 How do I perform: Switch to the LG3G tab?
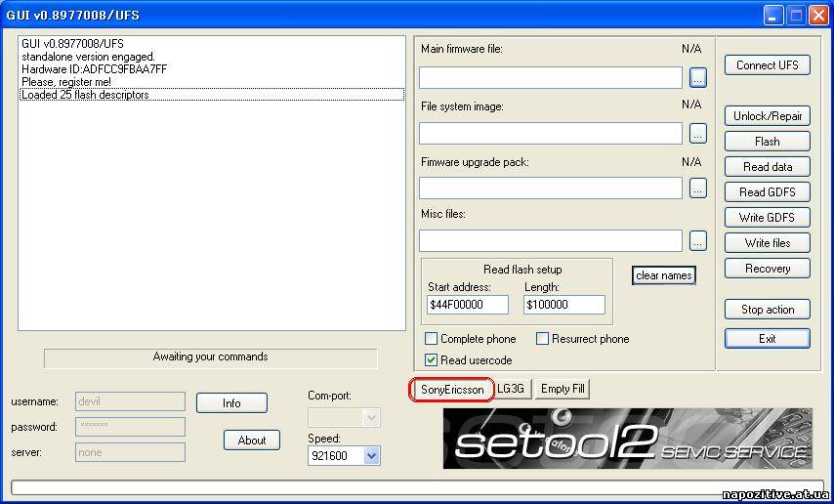click(511, 389)
